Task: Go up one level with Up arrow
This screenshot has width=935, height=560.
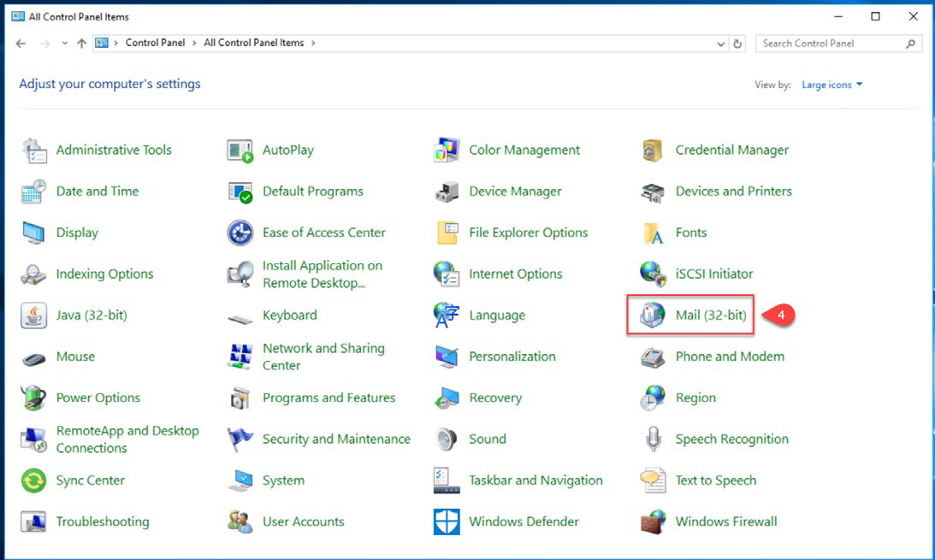Action: tap(81, 44)
